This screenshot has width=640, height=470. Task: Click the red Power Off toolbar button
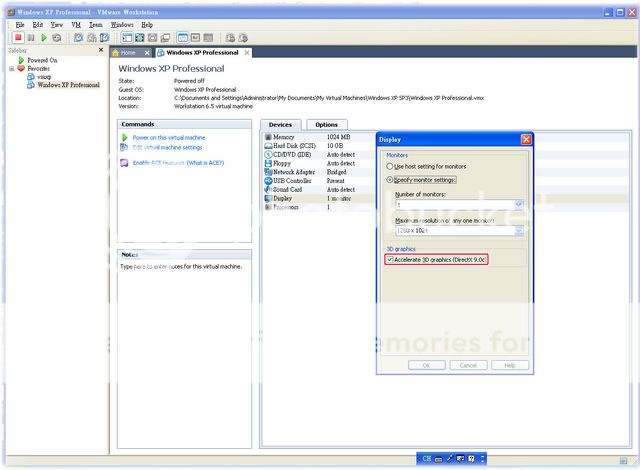[18, 38]
